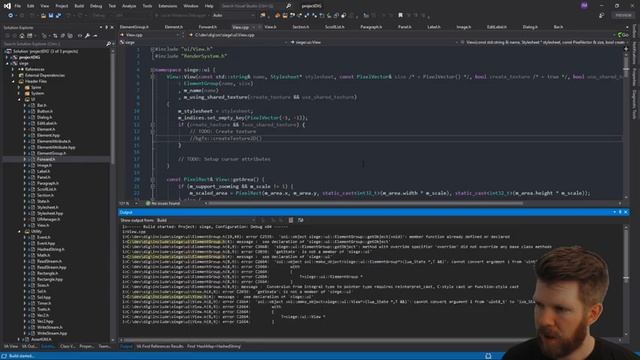Click the search magnifier icon in title bar
The image size is (640, 360).
pos(289,6)
